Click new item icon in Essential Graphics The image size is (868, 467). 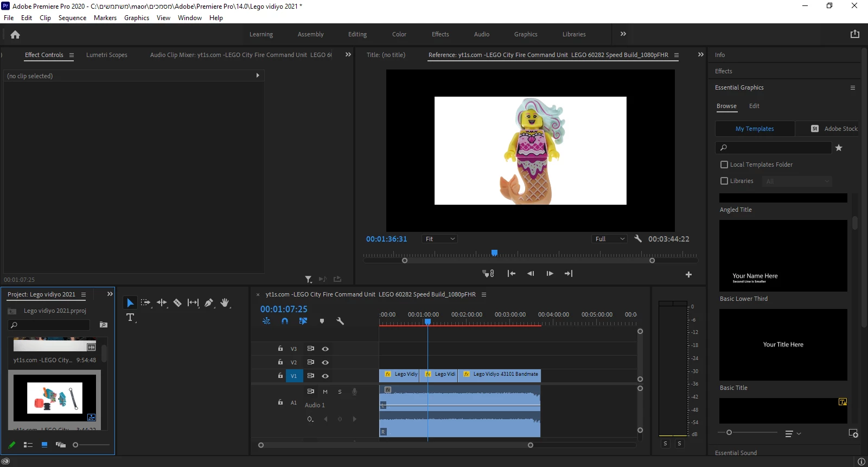coord(853,433)
